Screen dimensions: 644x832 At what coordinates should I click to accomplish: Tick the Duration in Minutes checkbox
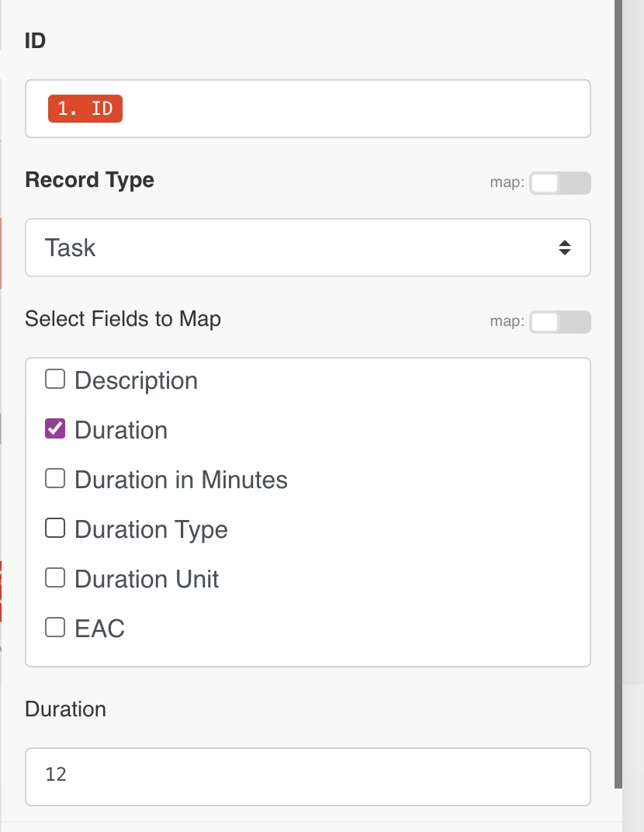55,479
